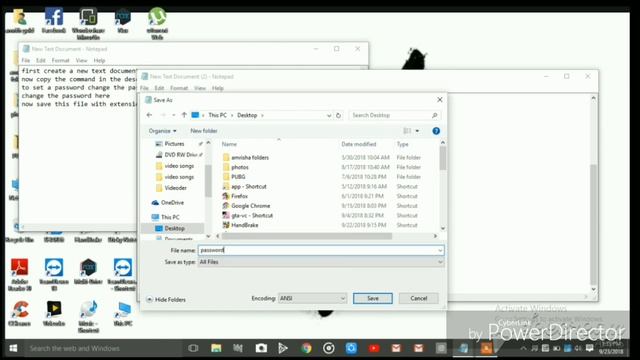Click Save button in Save As dialog
The image size is (640, 360).
373,298
